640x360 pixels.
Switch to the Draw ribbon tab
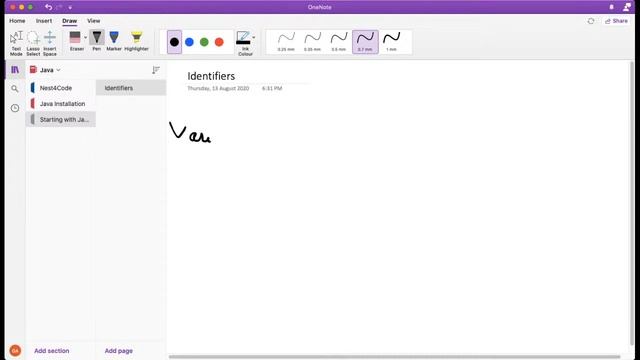[x=69, y=21]
